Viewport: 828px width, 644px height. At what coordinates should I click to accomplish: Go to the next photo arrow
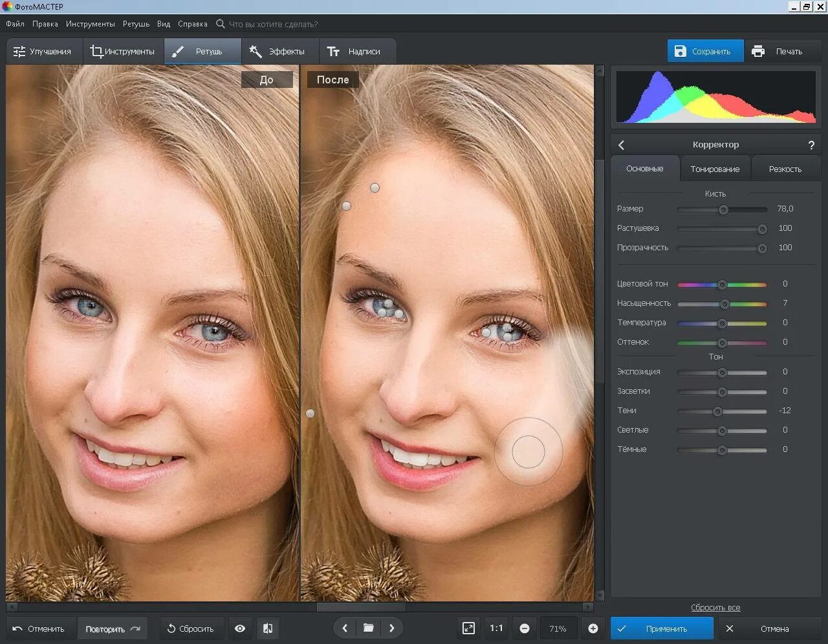click(x=391, y=628)
